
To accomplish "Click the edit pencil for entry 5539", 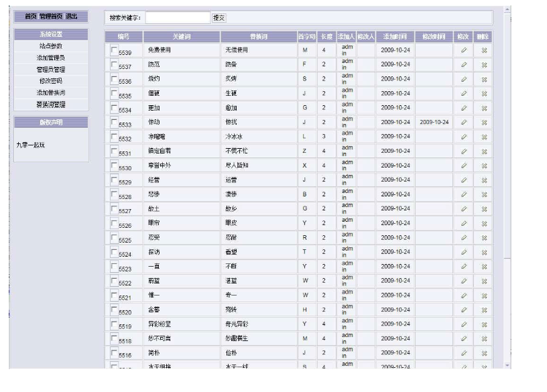I will click(463, 50).
